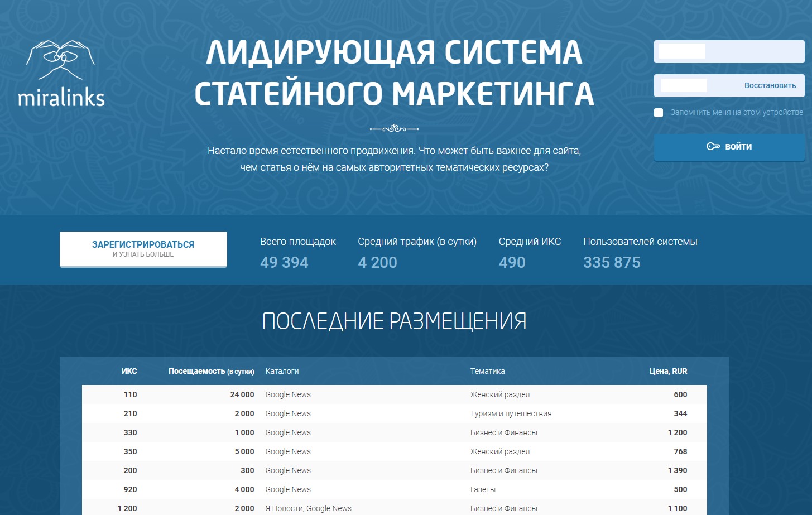Select the Газеты table row

click(394, 489)
